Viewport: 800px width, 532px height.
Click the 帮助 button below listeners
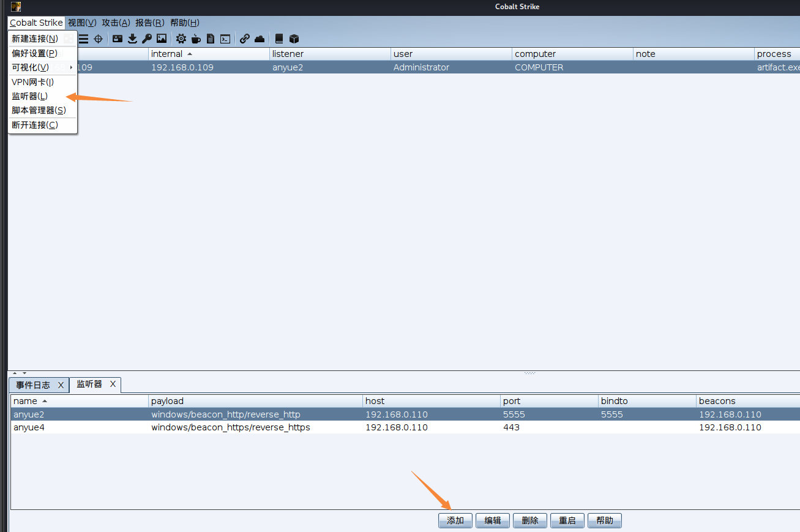605,520
